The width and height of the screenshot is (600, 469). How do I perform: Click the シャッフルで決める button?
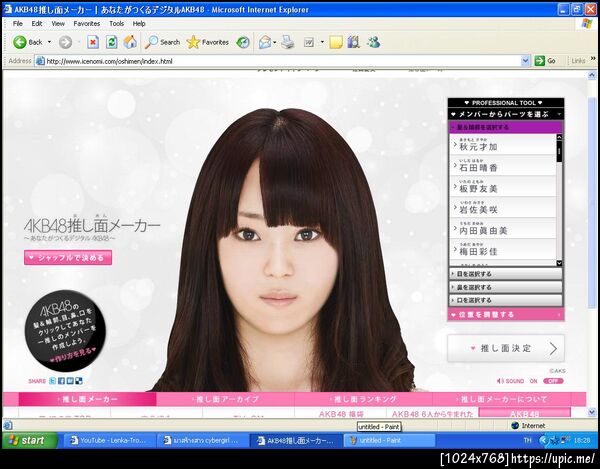[68, 257]
